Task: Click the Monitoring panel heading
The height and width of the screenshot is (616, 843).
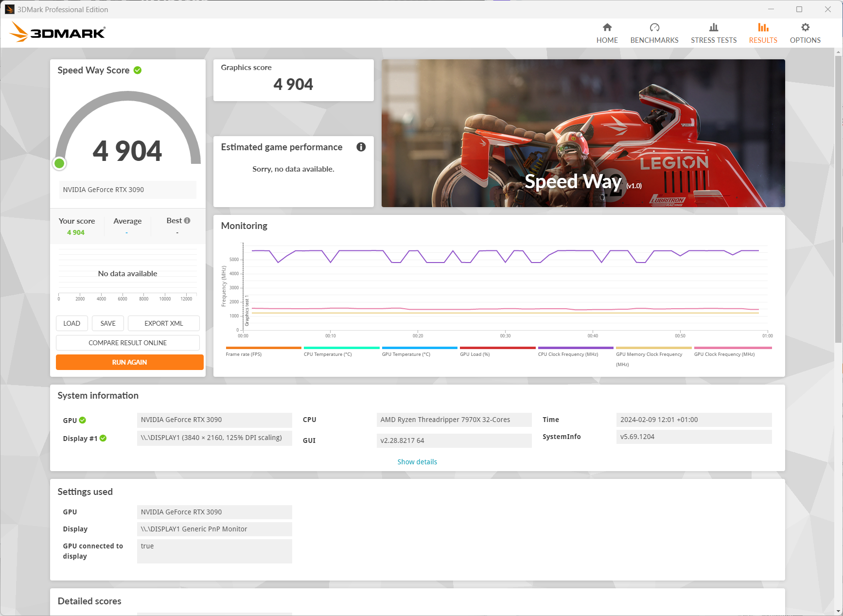Action: 244,226
